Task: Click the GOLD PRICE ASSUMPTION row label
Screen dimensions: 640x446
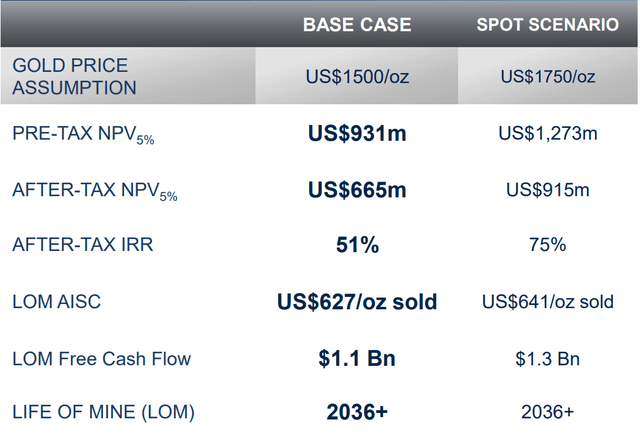Action: coord(75,76)
